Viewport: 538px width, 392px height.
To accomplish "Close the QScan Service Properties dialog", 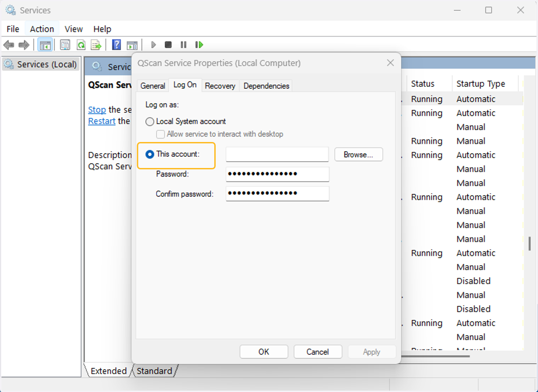I will [390, 63].
